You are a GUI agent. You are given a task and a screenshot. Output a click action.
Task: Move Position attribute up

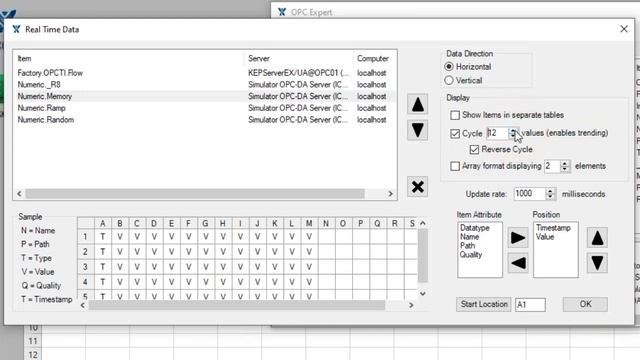pos(597,238)
